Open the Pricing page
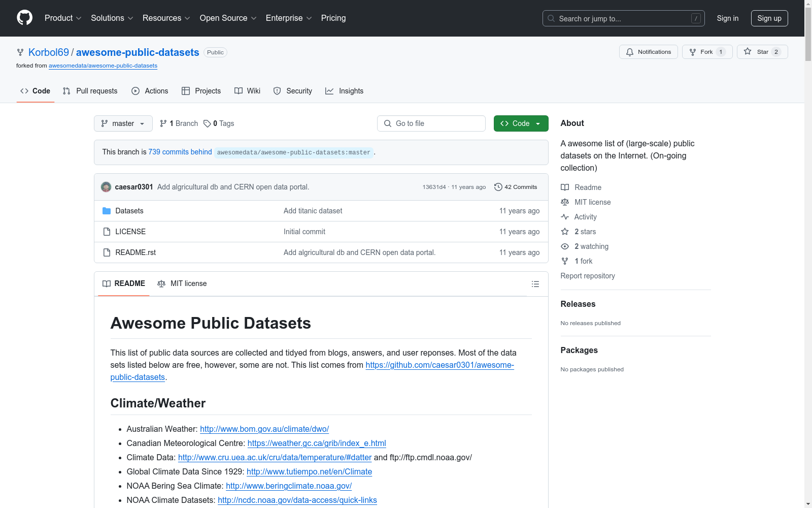The image size is (812, 508). coord(333,18)
